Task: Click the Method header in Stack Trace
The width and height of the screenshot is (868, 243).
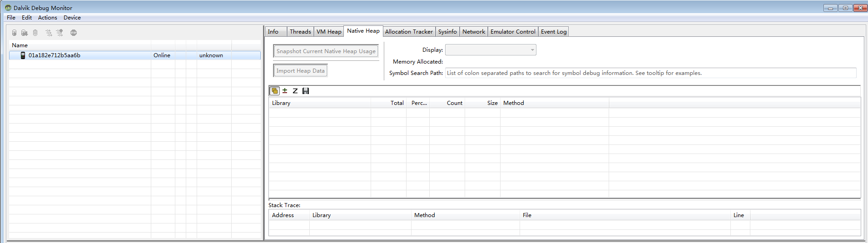Action: (466, 215)
